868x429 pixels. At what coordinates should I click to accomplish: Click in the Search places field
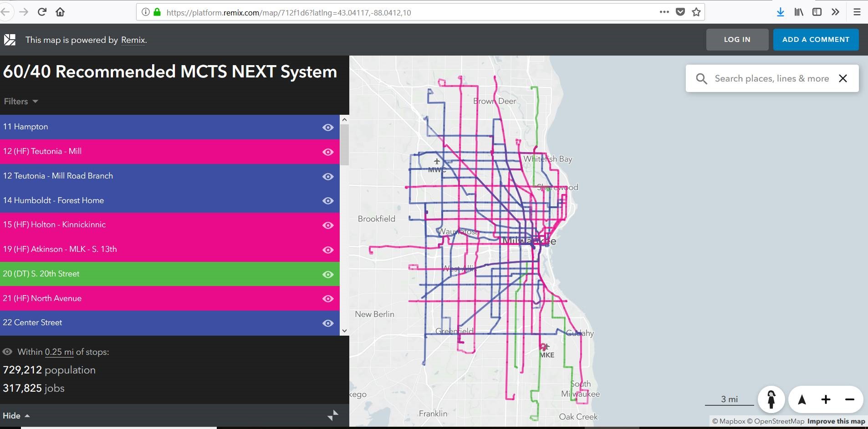tap(771, 78)
